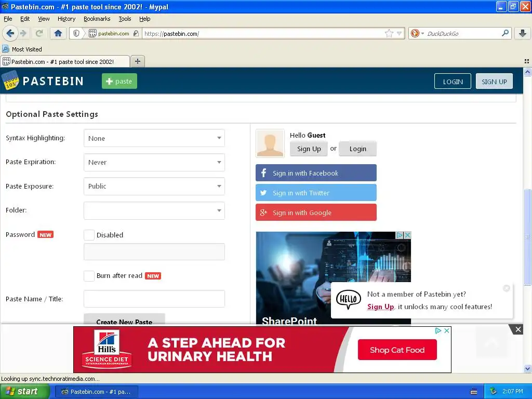Click the Hill's Science Diet logo

coord(107,350)
